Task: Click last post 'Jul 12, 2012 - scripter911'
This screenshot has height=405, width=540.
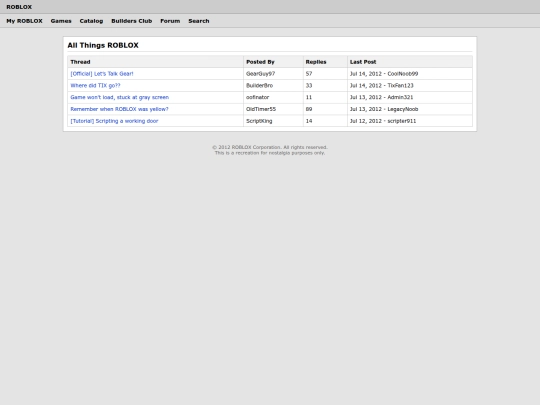Action: 383,121
